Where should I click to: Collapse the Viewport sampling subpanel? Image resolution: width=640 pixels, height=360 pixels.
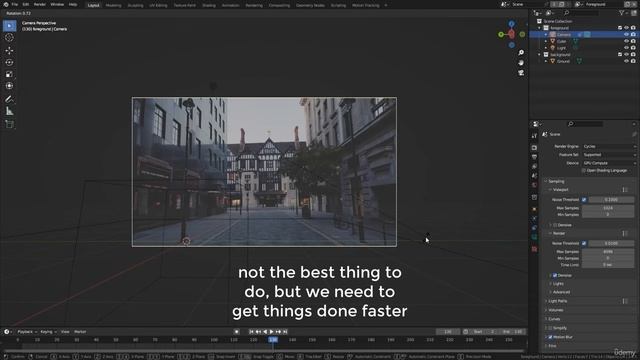click(560, 190)
